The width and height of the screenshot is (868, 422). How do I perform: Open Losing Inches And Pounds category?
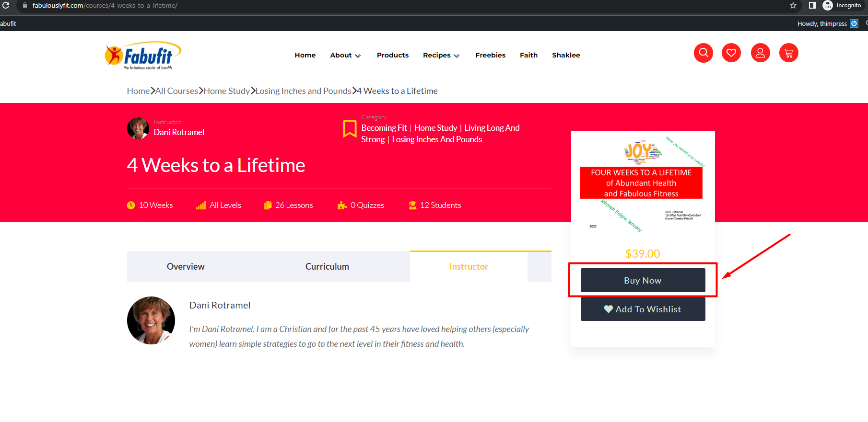click(x=437, y=139)
